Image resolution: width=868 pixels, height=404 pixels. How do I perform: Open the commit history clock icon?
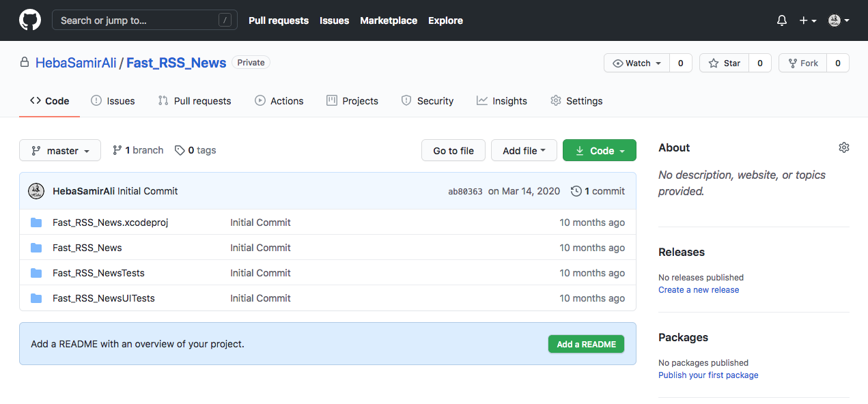[x=576, y=191]
